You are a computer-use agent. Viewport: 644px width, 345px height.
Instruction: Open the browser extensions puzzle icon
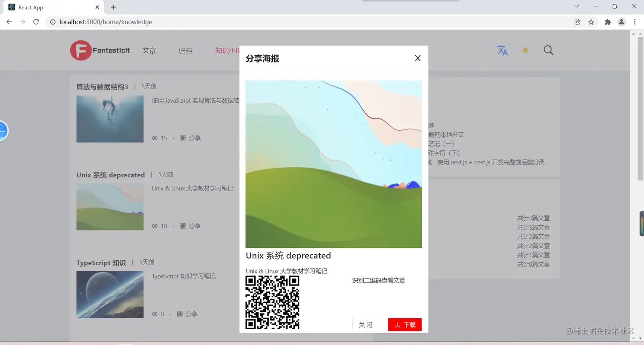(608, 22)
